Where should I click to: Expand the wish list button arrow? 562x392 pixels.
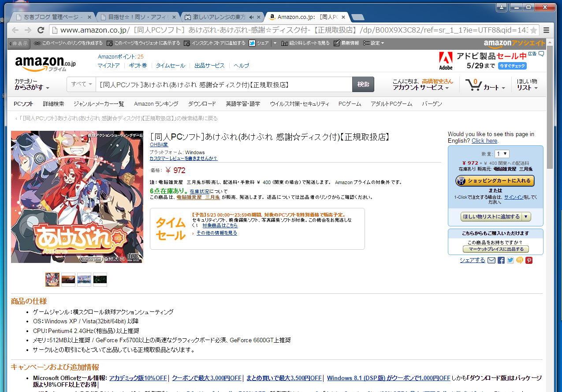[526, 217]
